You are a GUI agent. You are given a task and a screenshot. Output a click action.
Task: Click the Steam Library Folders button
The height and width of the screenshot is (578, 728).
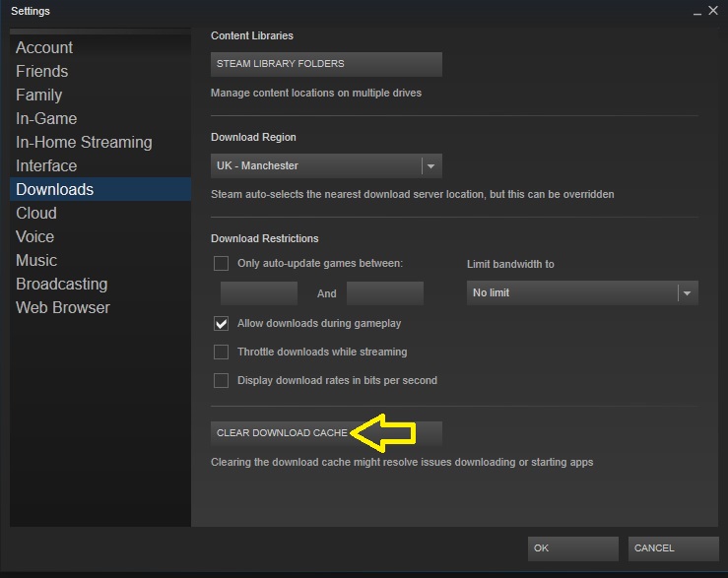pyautogui.click(x=326, y=64)
